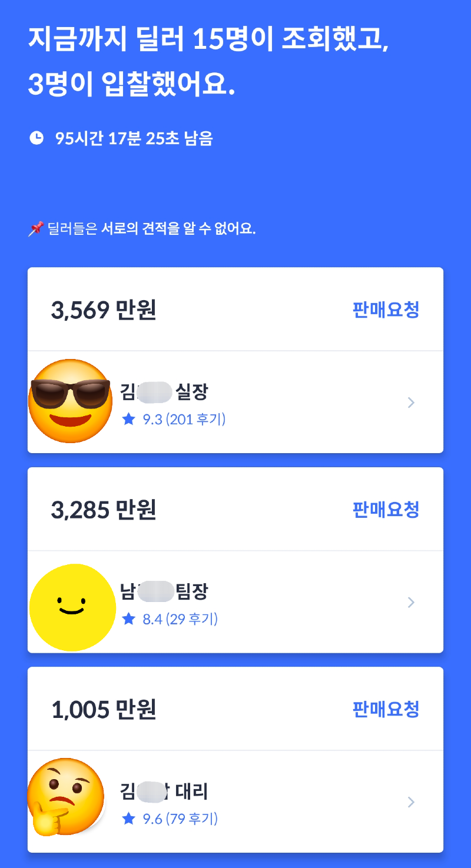
Task: Open the 9.3 (201 후기) reviews link
Action: [x=184, y=419]
